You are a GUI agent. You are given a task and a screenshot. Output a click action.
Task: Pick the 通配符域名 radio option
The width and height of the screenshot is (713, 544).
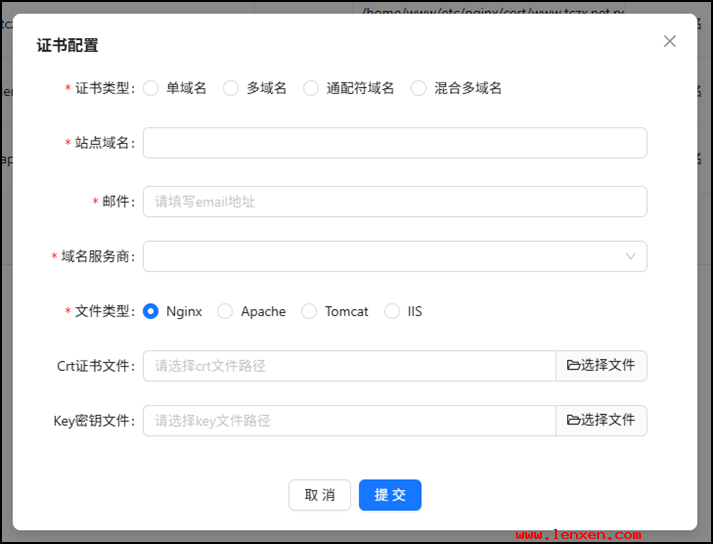click(311, 88)
